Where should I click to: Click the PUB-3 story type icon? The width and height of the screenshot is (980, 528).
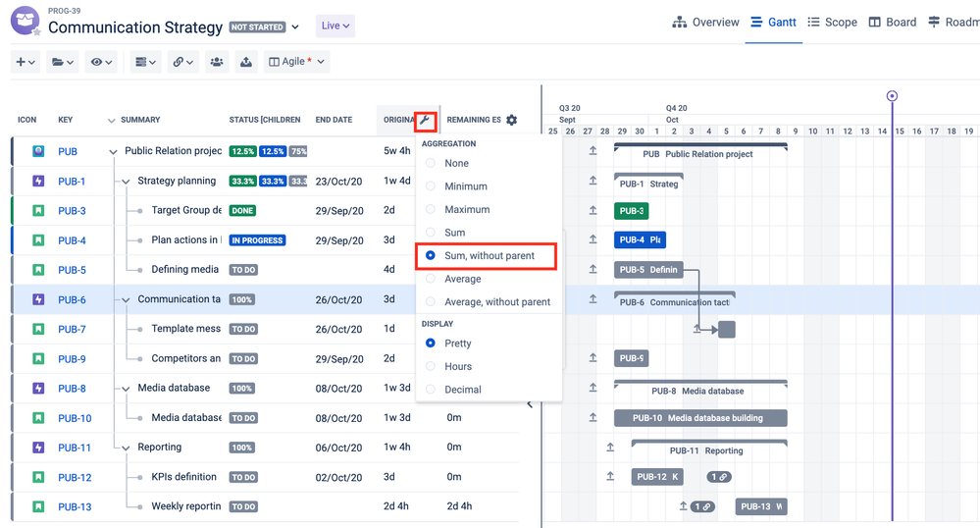(38, 211)
